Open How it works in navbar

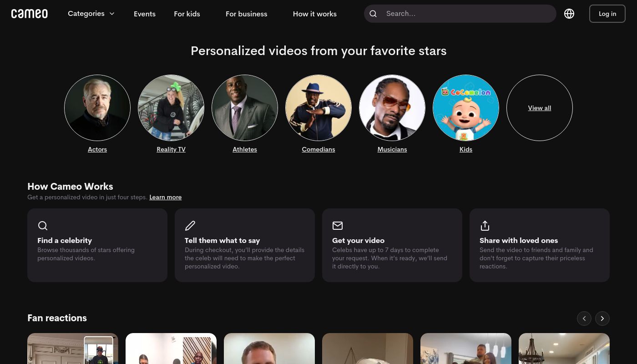coord(315,14)
